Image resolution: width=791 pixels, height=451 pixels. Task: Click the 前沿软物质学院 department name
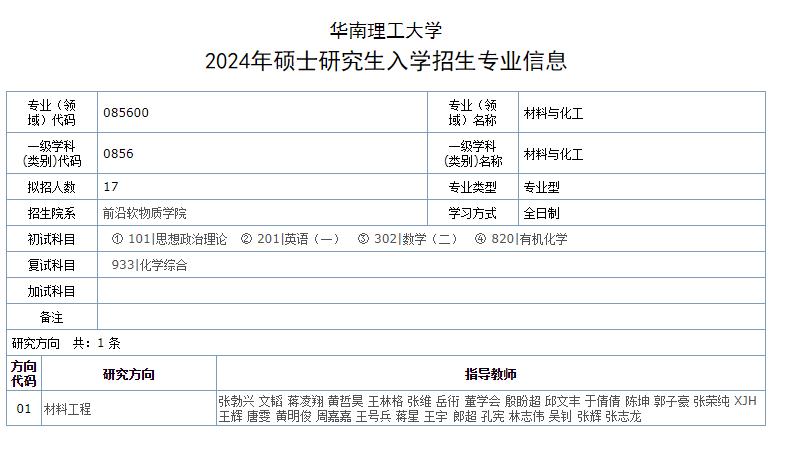(145, 213)
